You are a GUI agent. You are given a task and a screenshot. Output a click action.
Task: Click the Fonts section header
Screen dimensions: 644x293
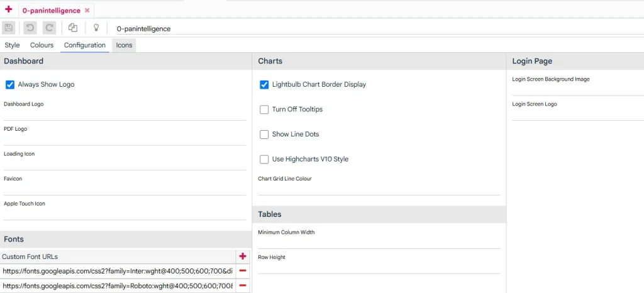tap(126, 240)
